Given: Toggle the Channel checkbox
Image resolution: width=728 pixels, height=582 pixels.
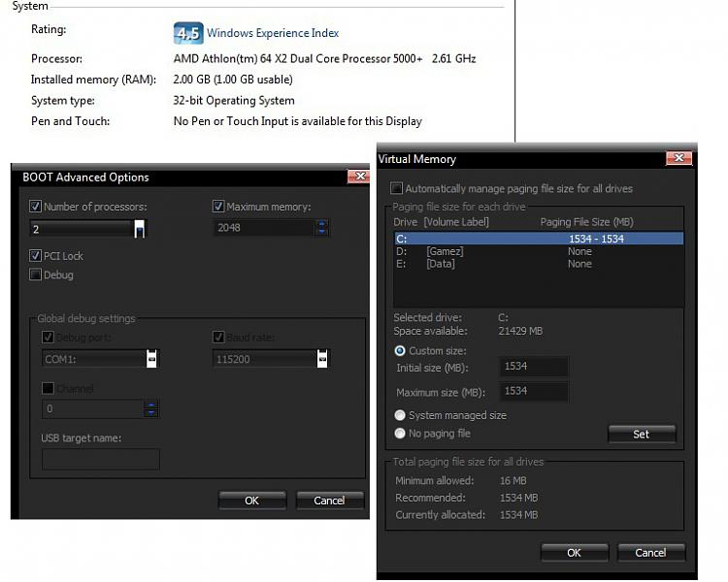Looking at the screenshot, I should click(48, 388).
